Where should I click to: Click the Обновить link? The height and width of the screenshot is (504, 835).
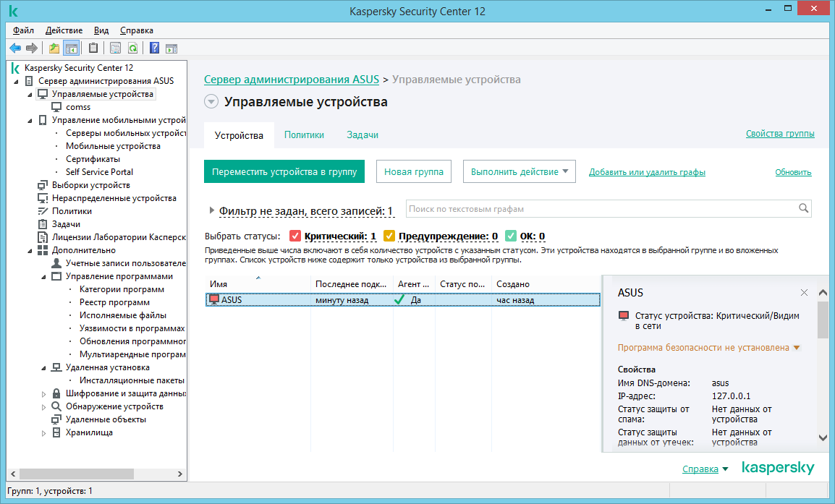[794, 172]
